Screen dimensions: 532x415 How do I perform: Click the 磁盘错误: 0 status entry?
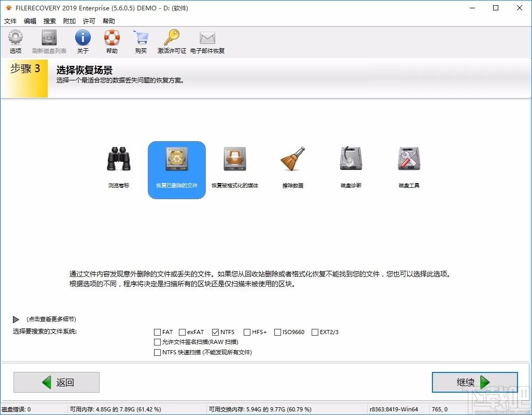coord(16,409)
